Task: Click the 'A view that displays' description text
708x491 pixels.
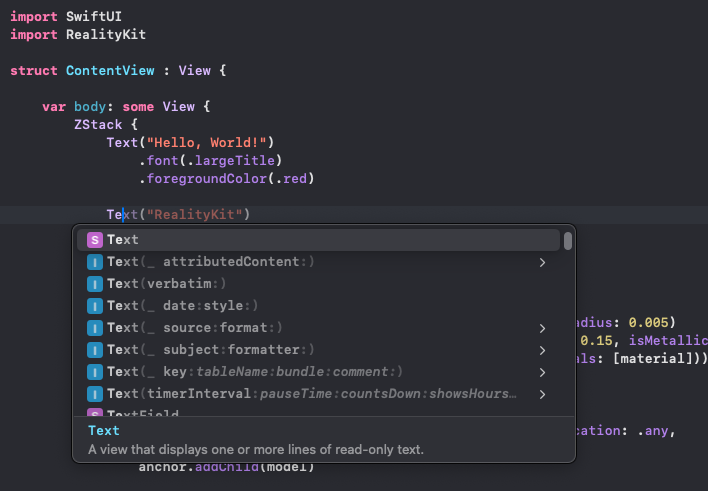Action: coord(256,449)
